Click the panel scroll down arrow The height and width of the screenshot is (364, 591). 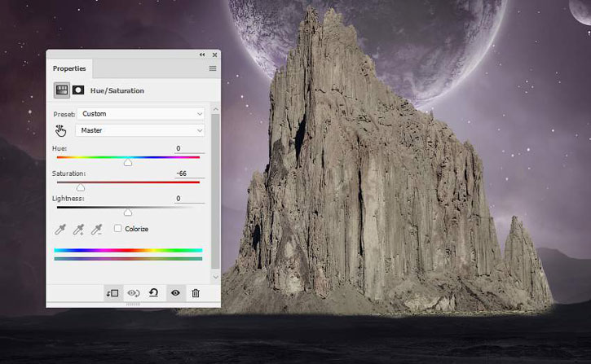tap(215, 277)
